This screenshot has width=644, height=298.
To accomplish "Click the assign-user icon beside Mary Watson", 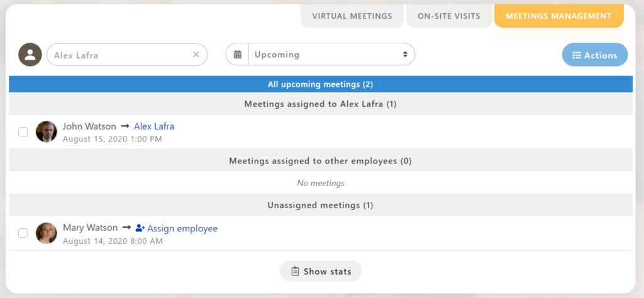I will (140, 228).
